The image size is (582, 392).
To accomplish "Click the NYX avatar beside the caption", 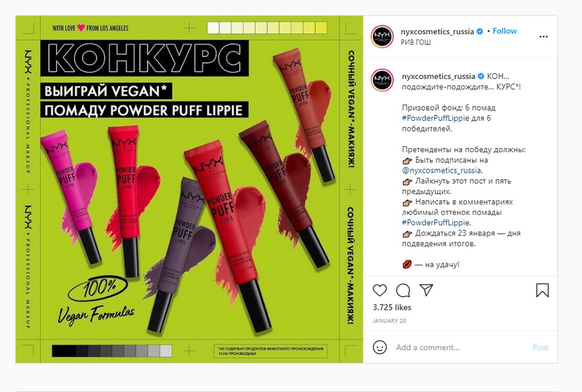I will point(382,80).
